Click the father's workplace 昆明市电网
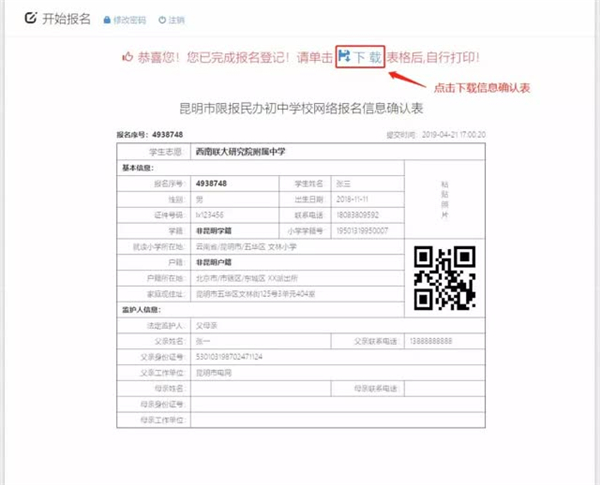Image resolution: width=600 pixels, height=485 pixels. [214, 373]
